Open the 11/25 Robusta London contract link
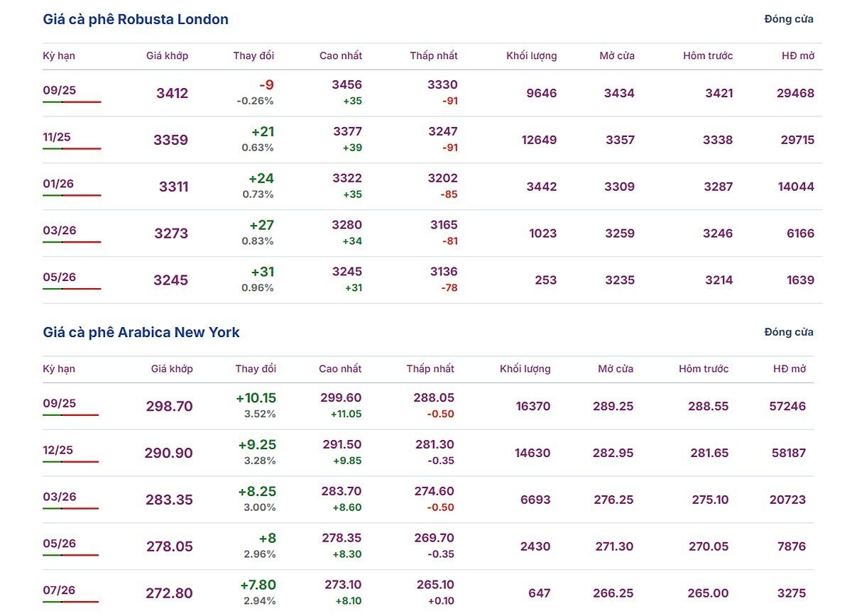 57,137
